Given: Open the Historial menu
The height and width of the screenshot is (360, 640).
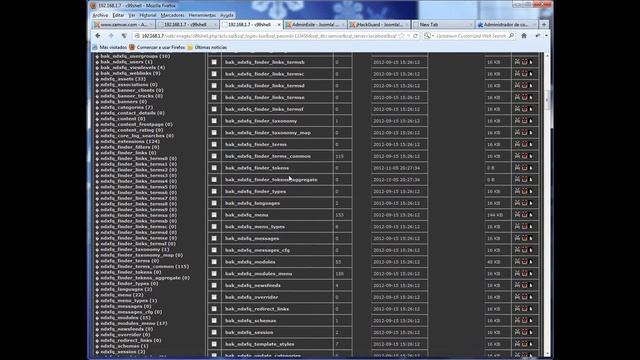Looking at the screenshot, I should tap(148, 15).
